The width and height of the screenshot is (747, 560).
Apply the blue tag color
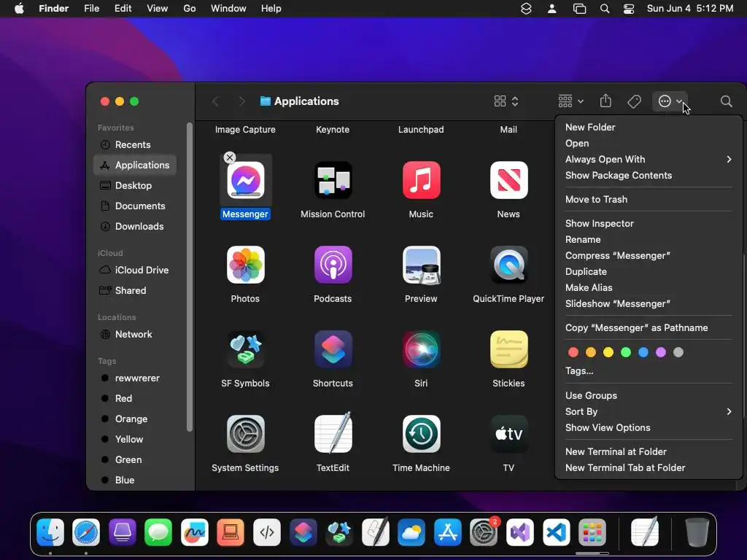click(643, 352)
